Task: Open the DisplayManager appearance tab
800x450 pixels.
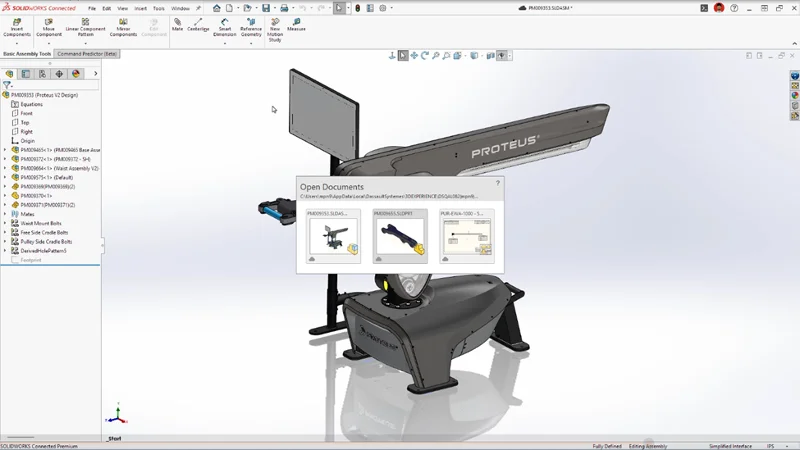Action: coord(76,73)
